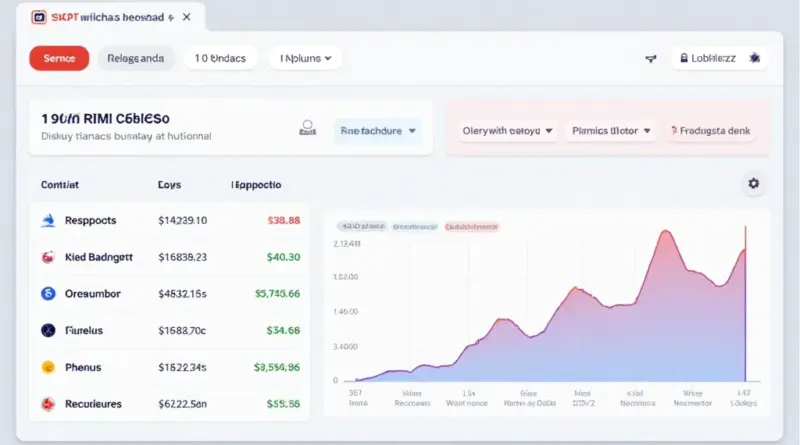Screen dimensions: 800x445
Task: Click the red Recurieures row icon
Action: 46,404
